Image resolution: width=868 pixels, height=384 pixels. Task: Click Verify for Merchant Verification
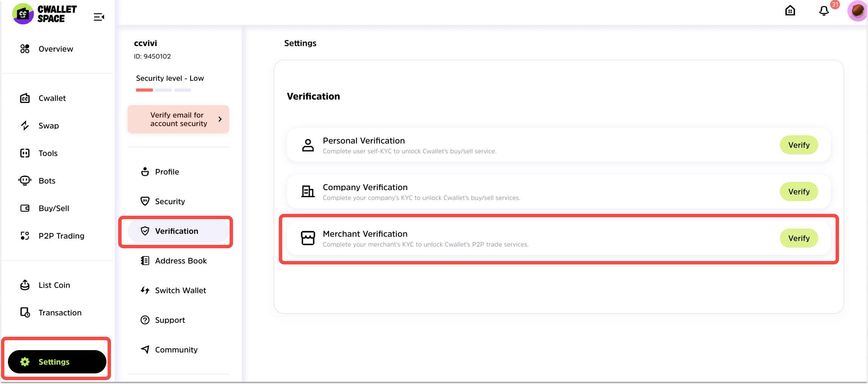tap(799, 238)
